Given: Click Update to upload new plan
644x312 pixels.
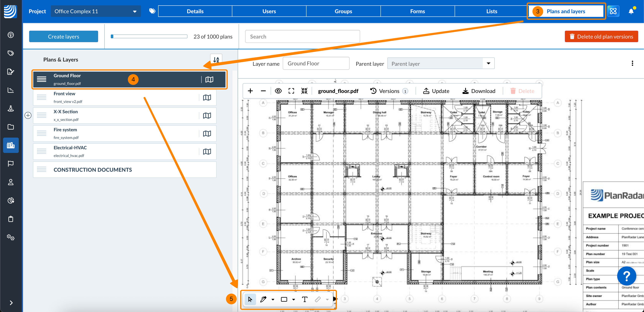Looking at the screenshot, I should pyautogui.click(x=436, y=91).
